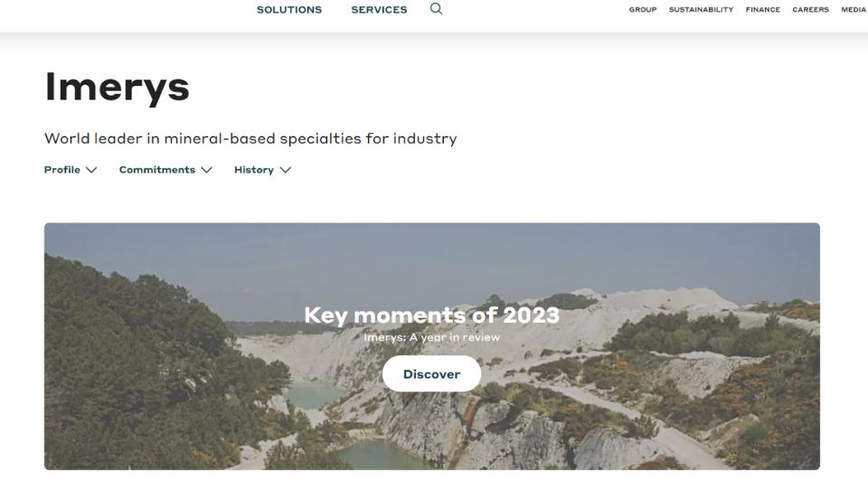Open the search magnifier icon
868x488 pixels.
coord(436,9)
